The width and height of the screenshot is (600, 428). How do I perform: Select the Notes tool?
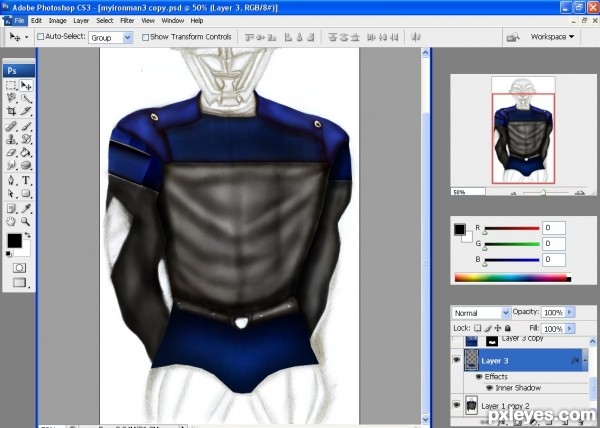click(11, 208)
